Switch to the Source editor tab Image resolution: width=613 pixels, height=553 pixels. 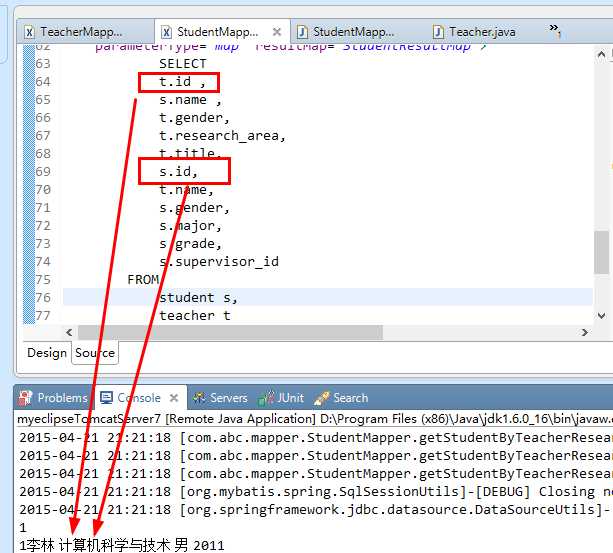95,352
